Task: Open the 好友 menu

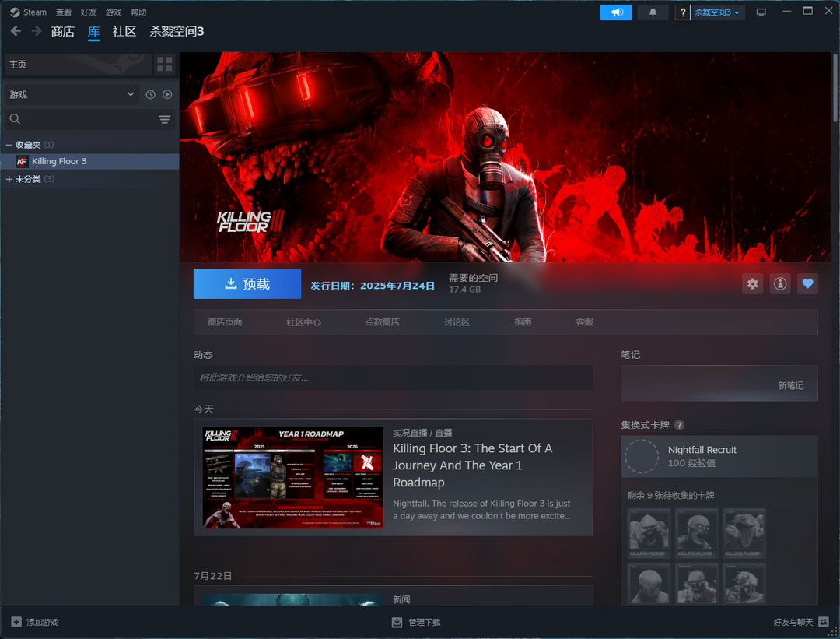Action: click(89, 12)
